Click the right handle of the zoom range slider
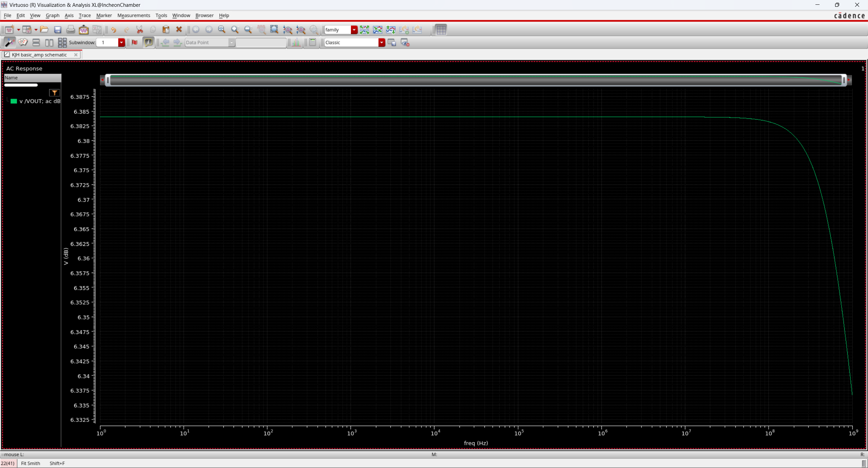868x468 pixels. 844,80
